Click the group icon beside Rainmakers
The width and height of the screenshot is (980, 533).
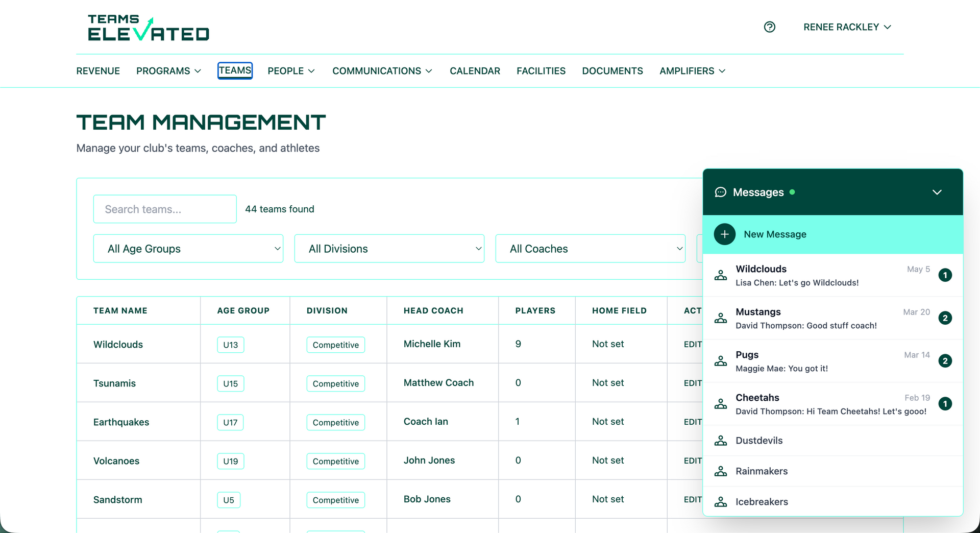(720, 471)
